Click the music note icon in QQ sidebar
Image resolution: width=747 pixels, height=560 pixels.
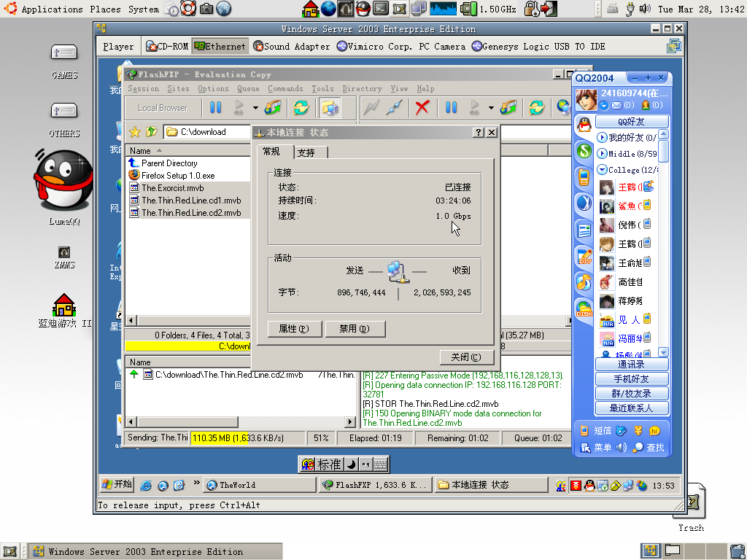point(584,282)
